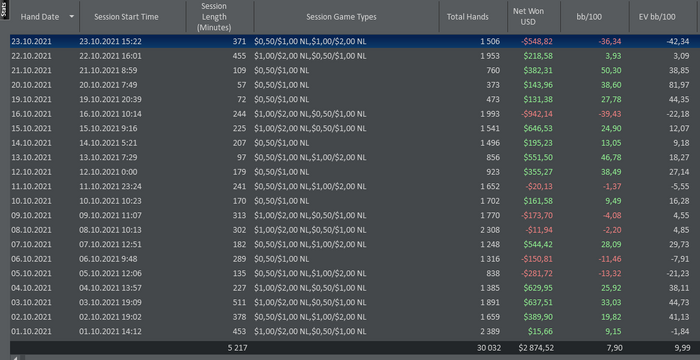Screen dimensions: 700x360
Task: Click the 10.10.2021 hand date cell
Action: point(31,201)
